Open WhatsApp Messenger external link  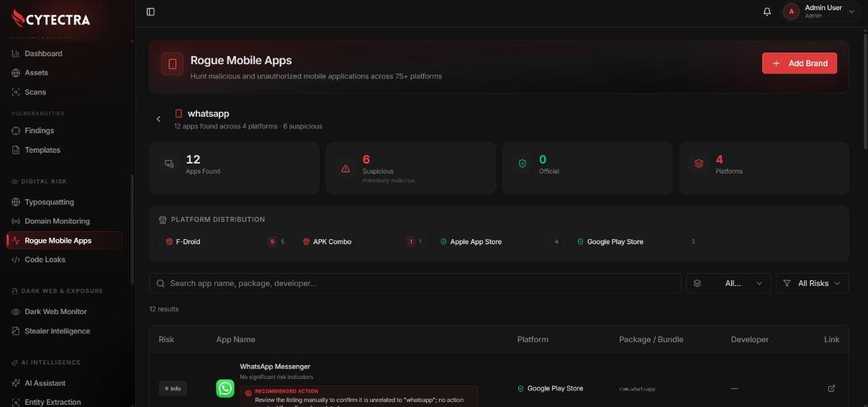click(x=831, y=388)
